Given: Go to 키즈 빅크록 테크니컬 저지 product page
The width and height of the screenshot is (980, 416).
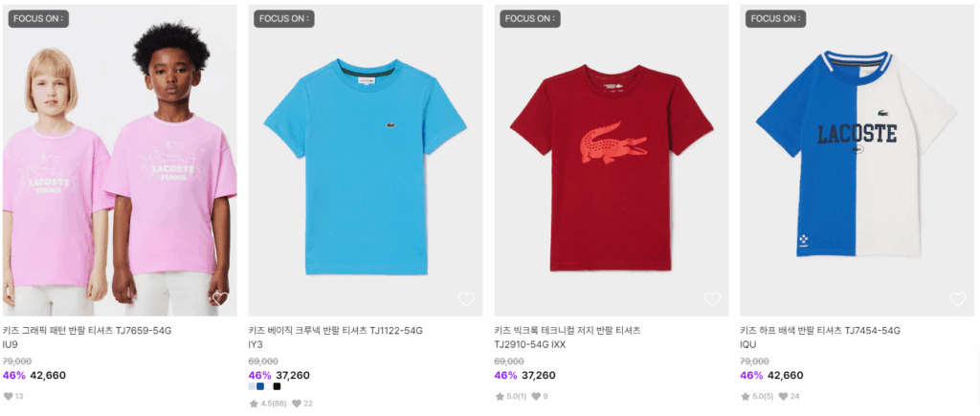Looking at the screenshot, I should [x=568, y=331].
